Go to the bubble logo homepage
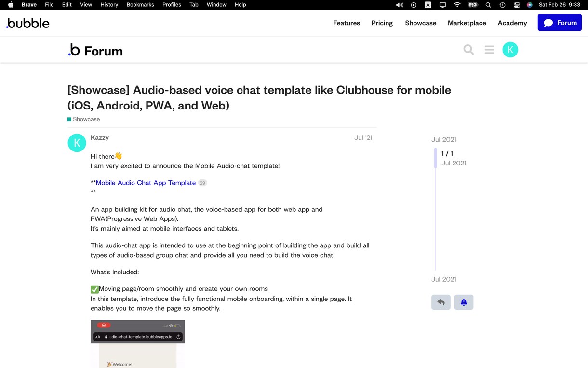 28,23
